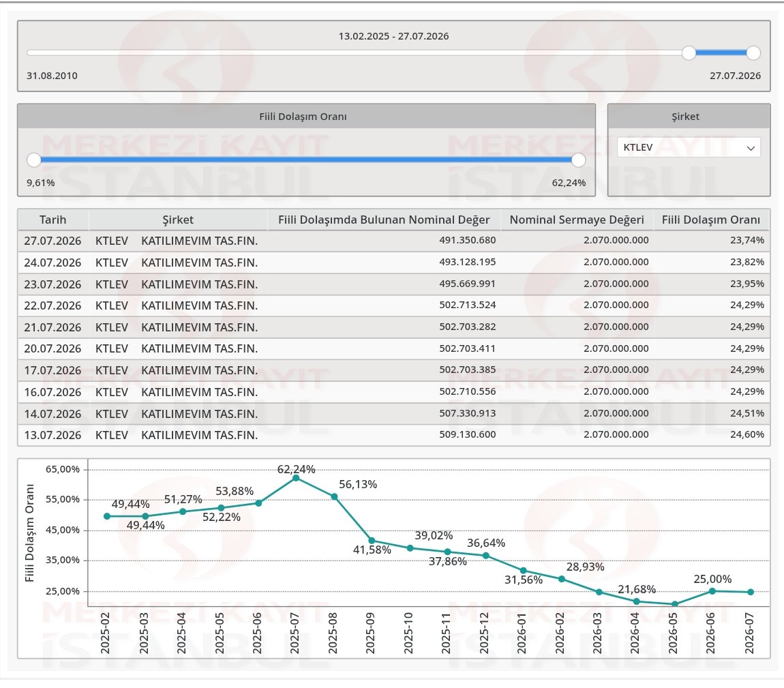
Task: Click the 13.02.2025 - 27.07.2026 range text
Action: tap(393, 36)
